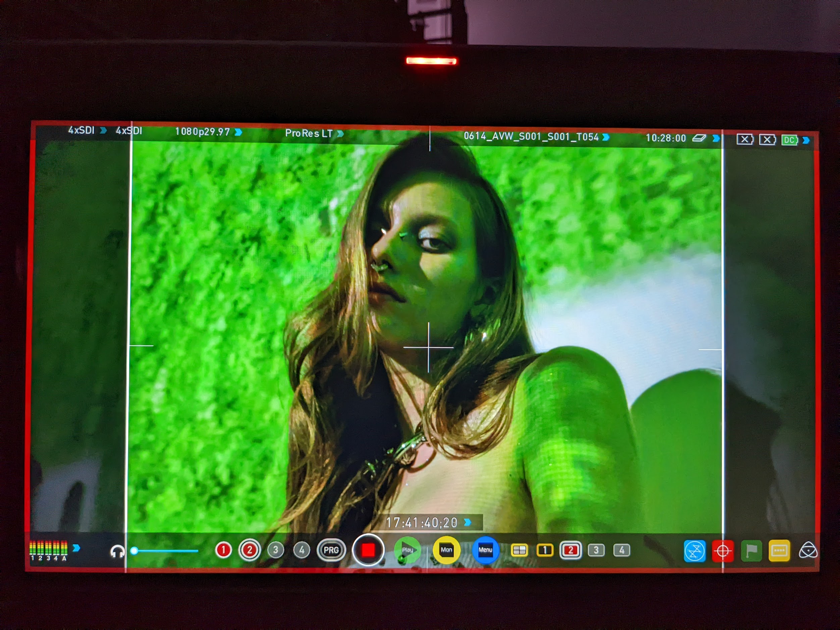
Task: Tap the center crosshair marker on video
Action: click(428, 347)
